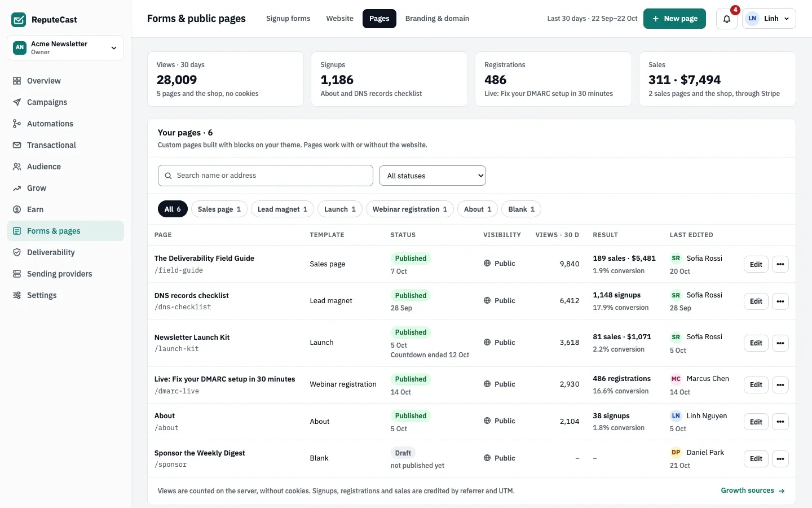Open the Linh user menu
The width and height of the screenshot is (812, 508).
[769, 19]
